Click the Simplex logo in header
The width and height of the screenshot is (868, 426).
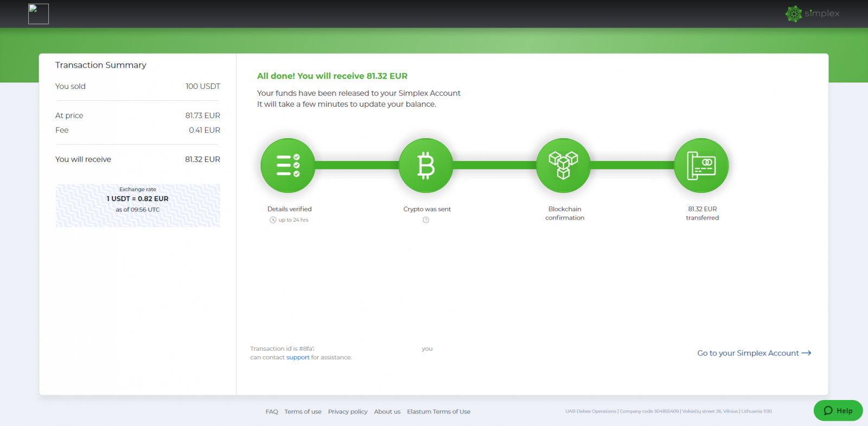[x=812, y=14]
